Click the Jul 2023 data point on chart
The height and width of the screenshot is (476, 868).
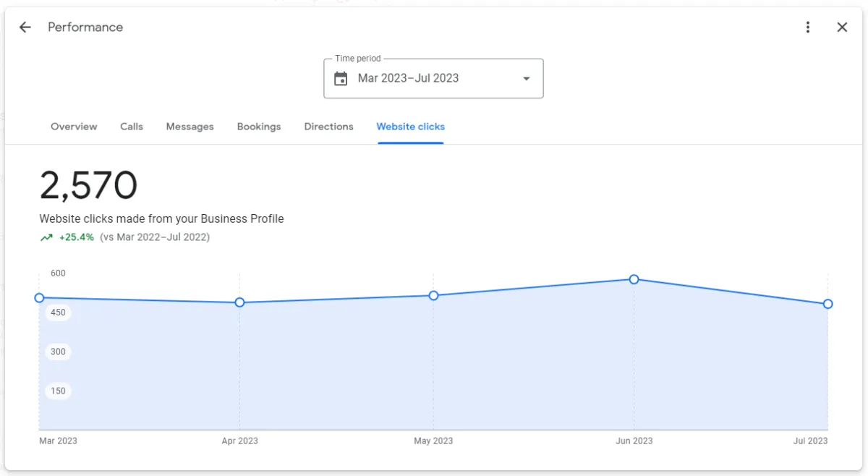(827, 304)
